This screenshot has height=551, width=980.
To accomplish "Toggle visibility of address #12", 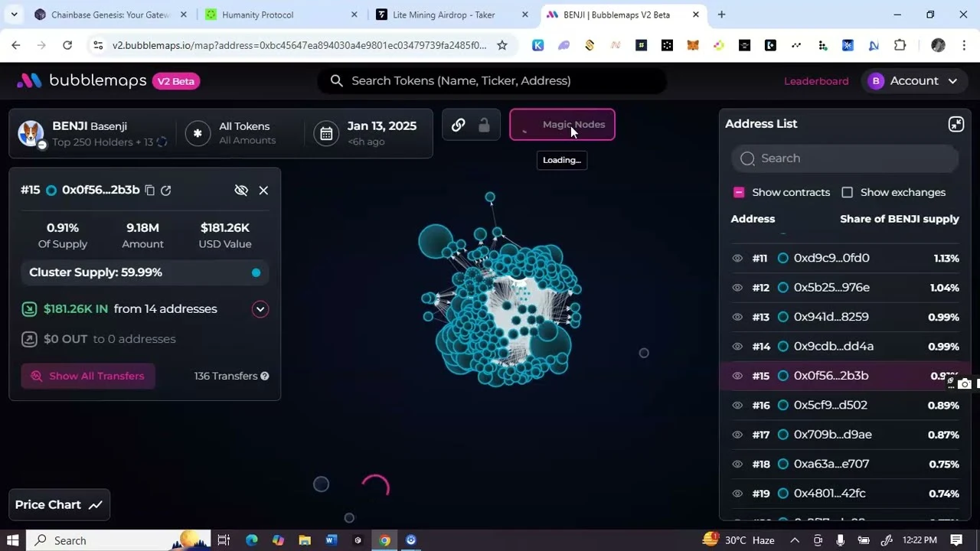I will pos(737,288).
